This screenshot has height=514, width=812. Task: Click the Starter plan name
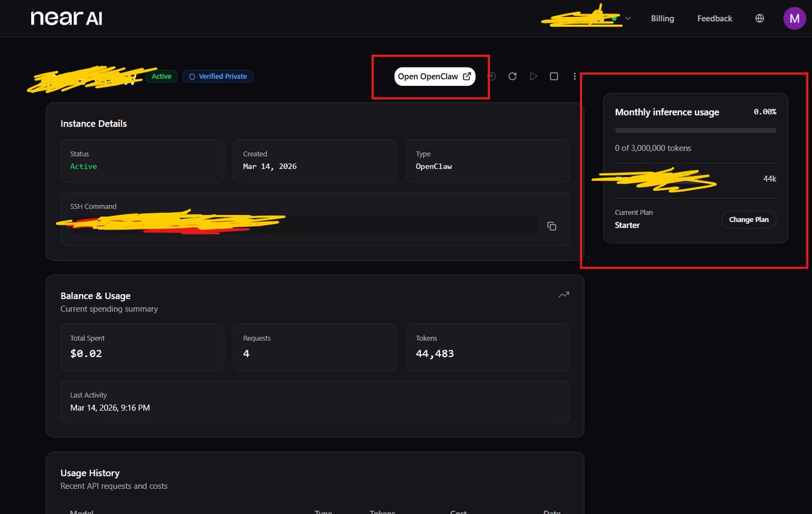click(627, 225)
